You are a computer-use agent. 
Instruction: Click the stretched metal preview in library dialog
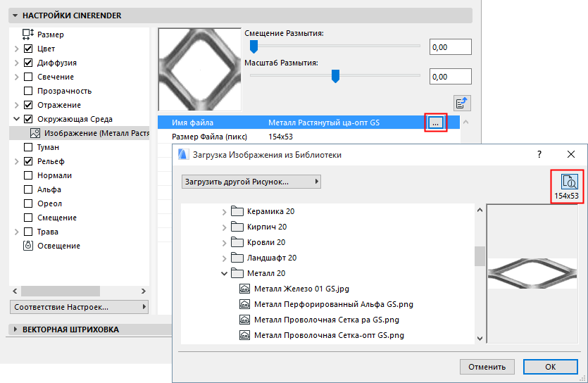[x=532, y=273]
